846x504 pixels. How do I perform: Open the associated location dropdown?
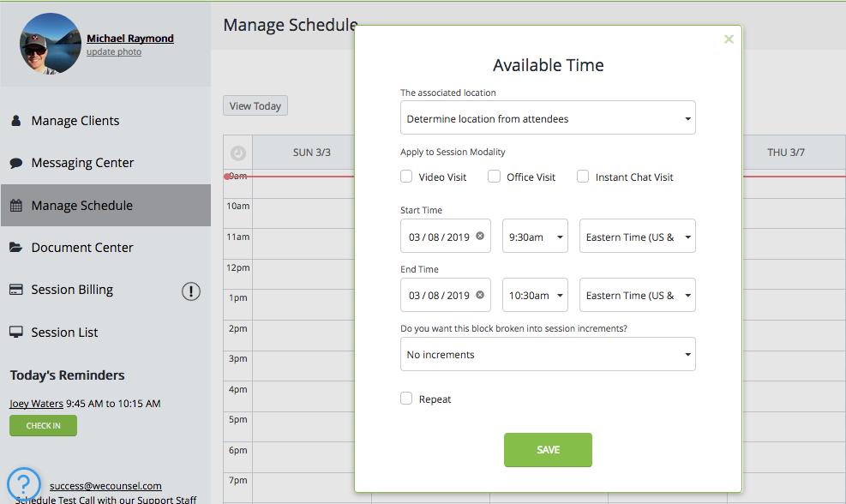(548, 118)
